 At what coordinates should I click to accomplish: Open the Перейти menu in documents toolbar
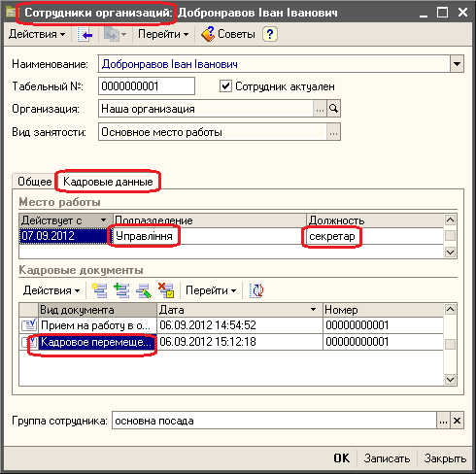pyautogui.click(x=211, y=290)
